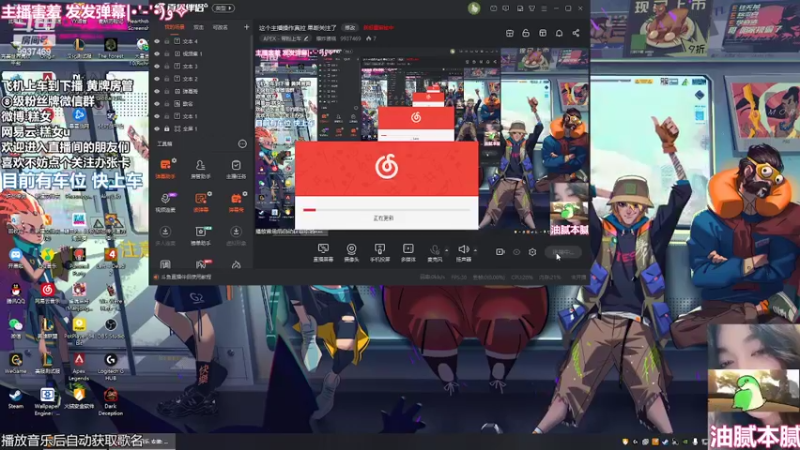Click the notification bell icon in room header
This screenshot has width=800, height=450.
pos(559,33)
